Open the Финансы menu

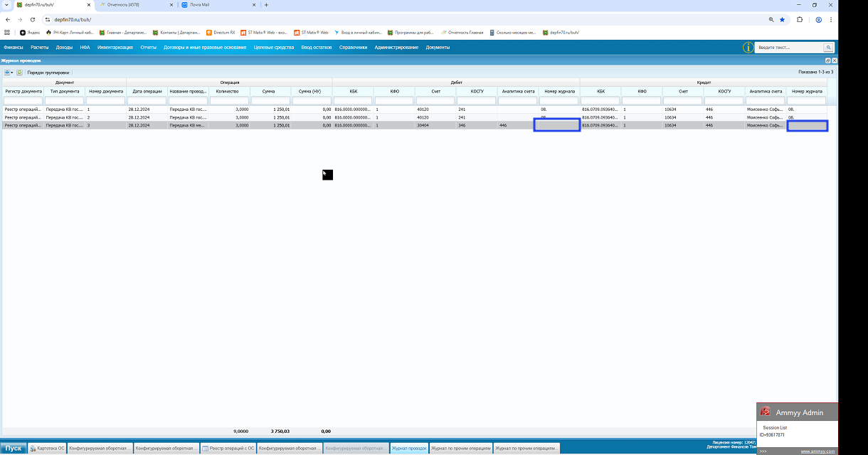tap(14, 48)
